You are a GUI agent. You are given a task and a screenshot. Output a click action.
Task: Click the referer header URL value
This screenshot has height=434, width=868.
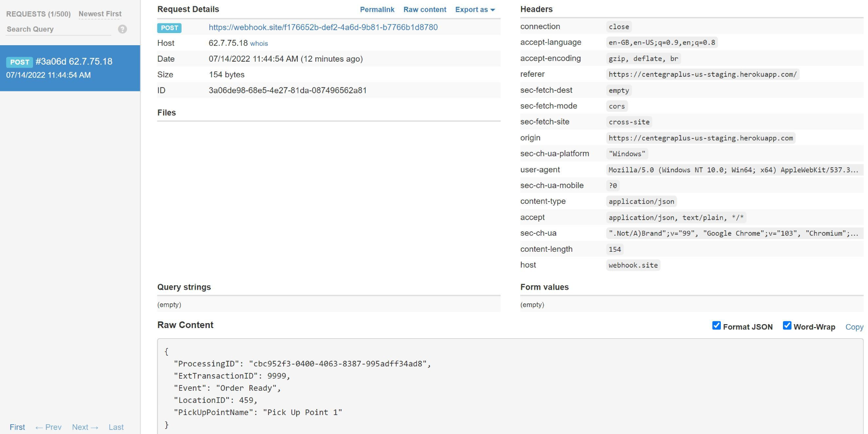pos(702,74)
